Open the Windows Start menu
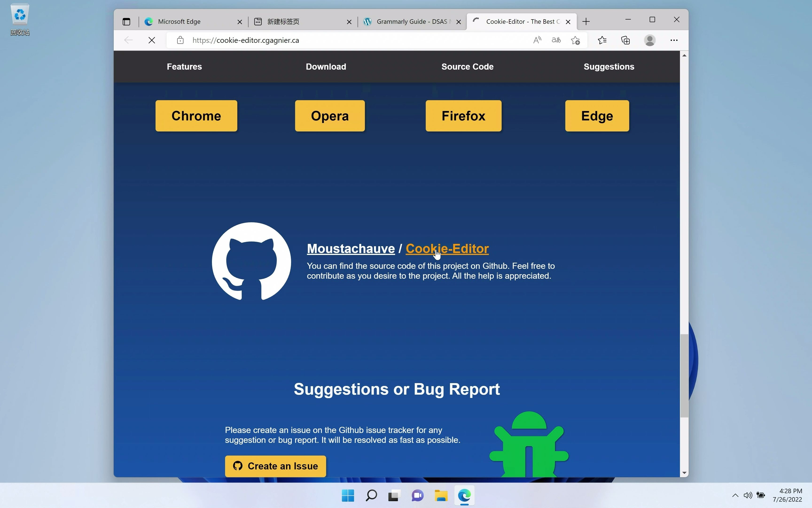This screenshot has height=508, width=812. coord(348,495)
